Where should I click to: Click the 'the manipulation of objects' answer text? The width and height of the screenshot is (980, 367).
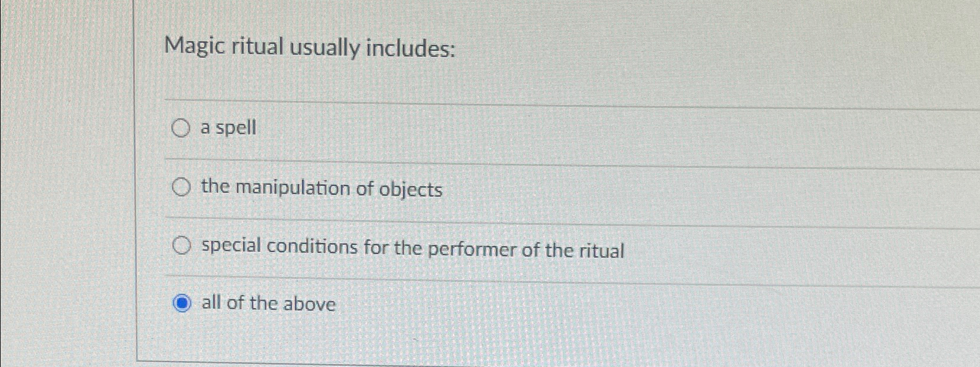point(320,188)
